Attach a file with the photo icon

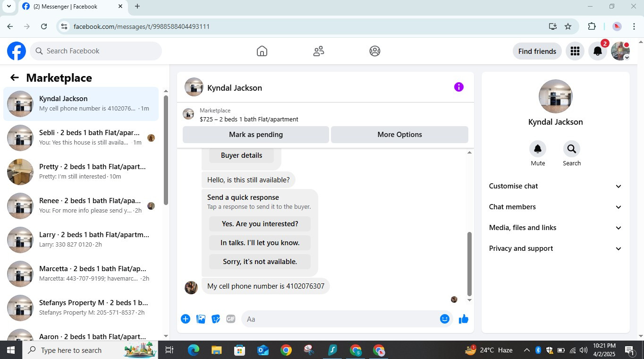[201, 319]
